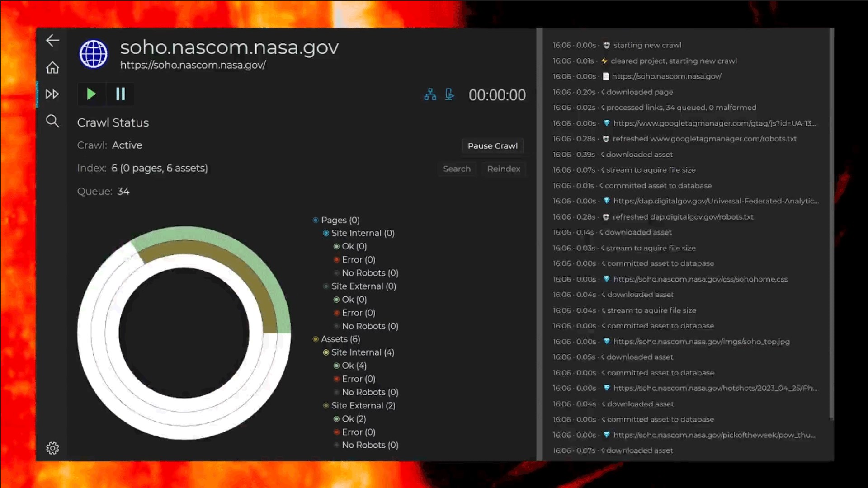Open the settings gear icon
This screenshot has height=488, width=868.
tap(52, 448)
